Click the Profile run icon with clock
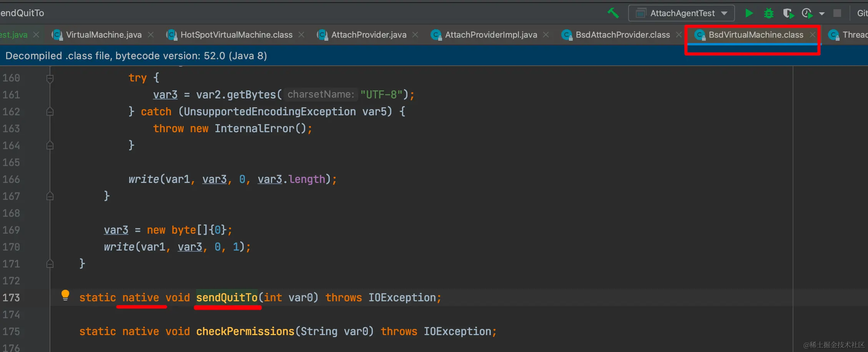This screenshot has width=868, height=352. [x=807, y=13]
